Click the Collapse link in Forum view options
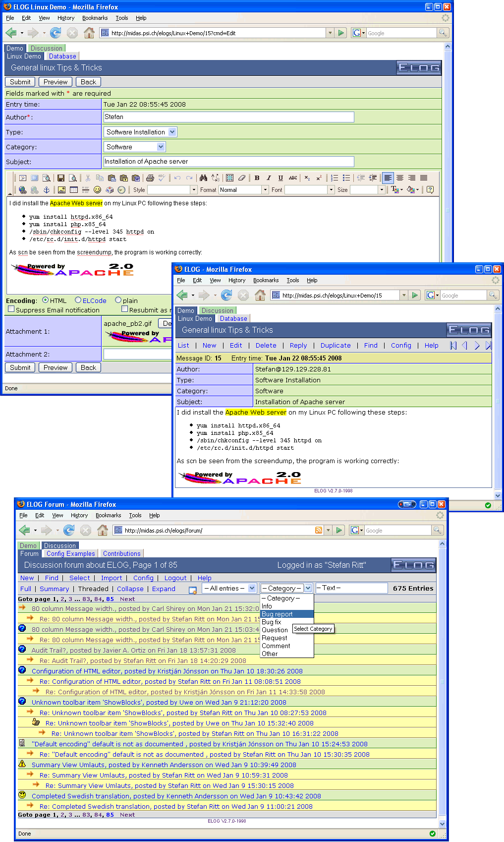504x842 pixels. click(130, 589)
